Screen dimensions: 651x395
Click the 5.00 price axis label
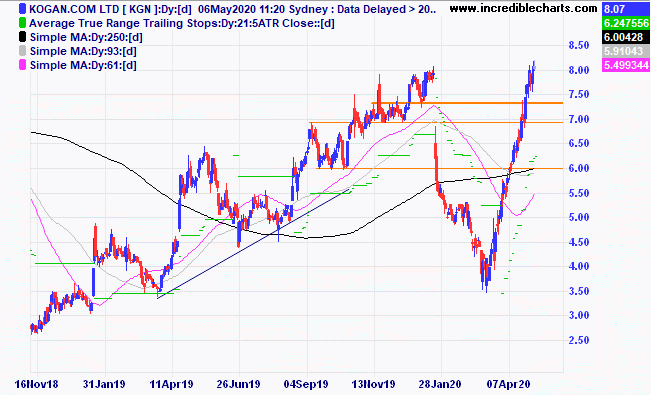click(579, 217)
